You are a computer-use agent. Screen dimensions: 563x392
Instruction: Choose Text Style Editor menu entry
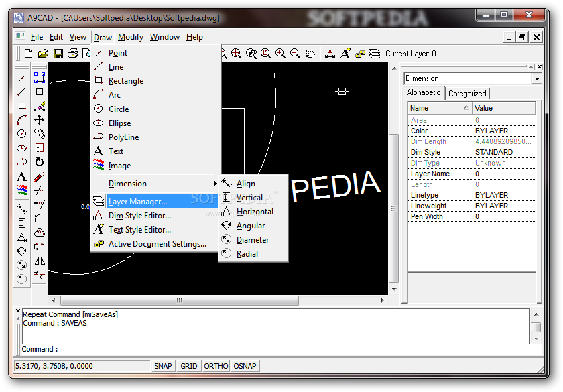tap(155, 230)
